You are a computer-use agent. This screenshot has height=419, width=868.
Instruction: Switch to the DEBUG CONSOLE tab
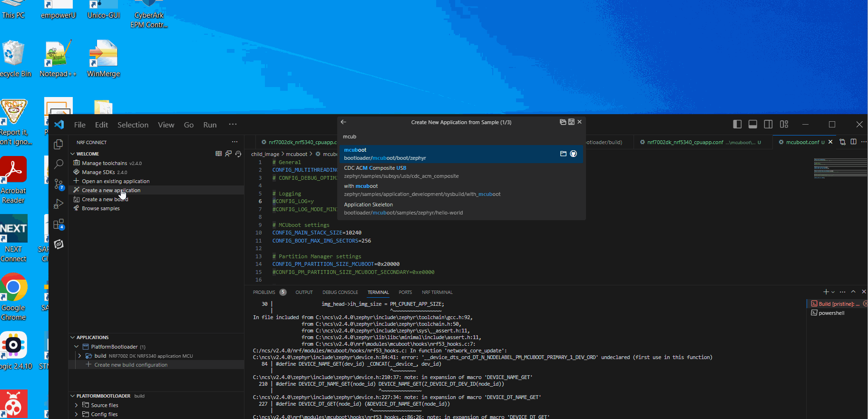(x=340, y=292)
